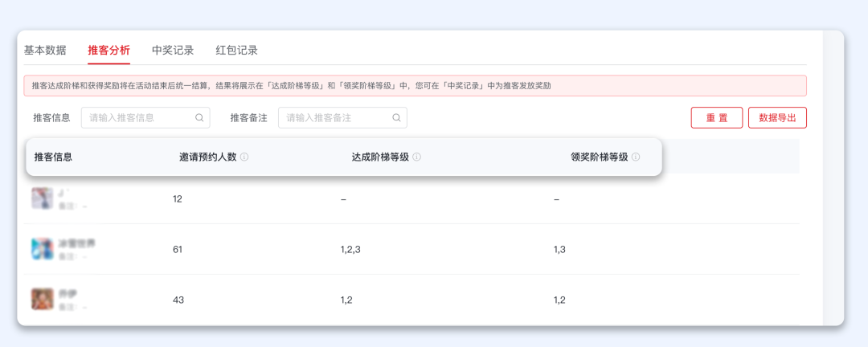Click the 邀请预约人数 column header text
The height and width of the screenshot is (347, 868).
(x=207, y=157)
